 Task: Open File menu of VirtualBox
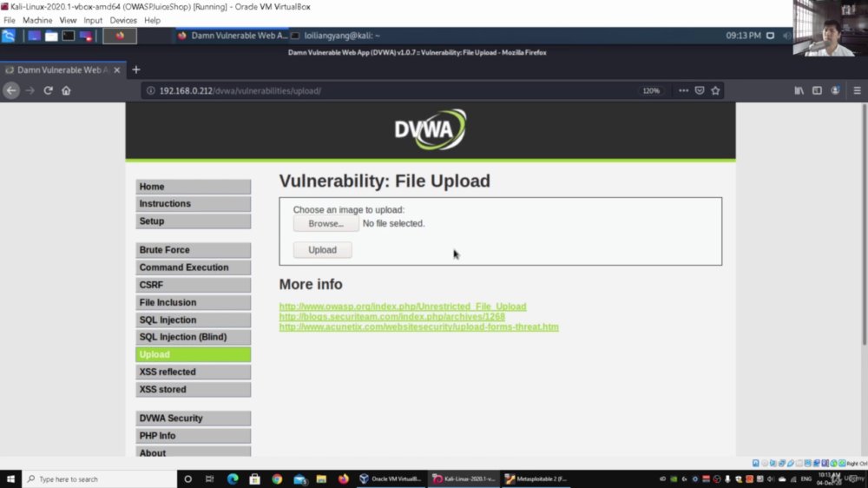click(10, 21)
